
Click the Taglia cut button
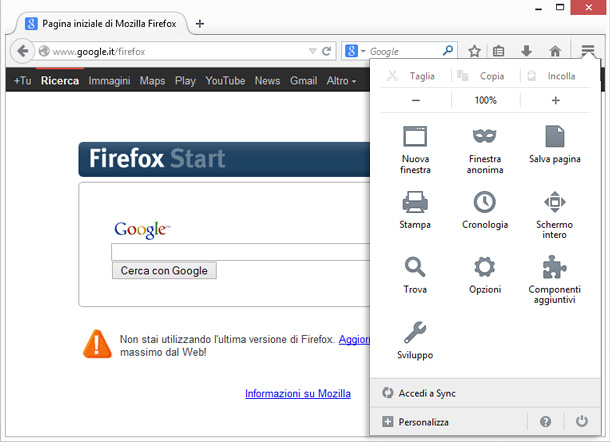[x=411, y=76]
